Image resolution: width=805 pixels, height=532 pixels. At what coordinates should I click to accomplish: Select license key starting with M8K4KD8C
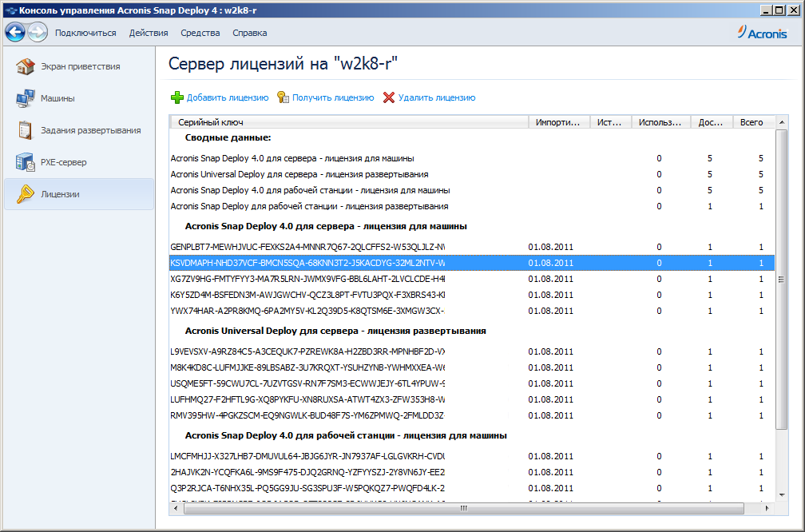(x=472, y=367)
